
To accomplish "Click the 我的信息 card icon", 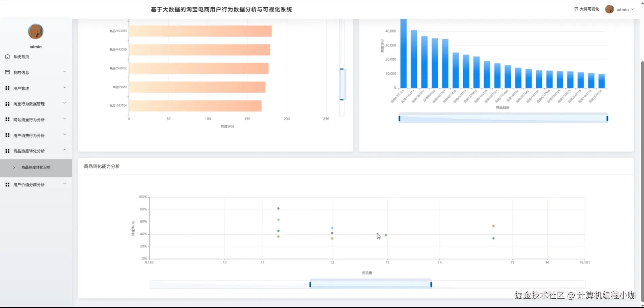I will click(7, 72).
